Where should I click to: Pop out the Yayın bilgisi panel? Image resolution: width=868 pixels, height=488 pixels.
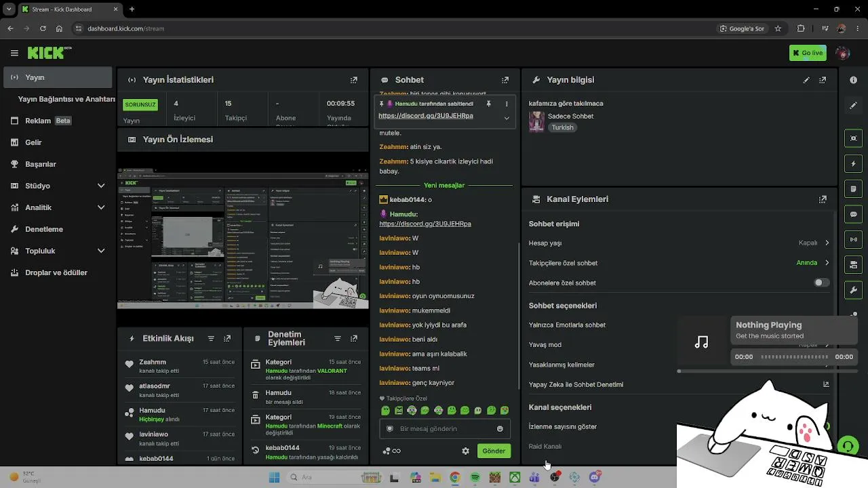tap(823, 80)
